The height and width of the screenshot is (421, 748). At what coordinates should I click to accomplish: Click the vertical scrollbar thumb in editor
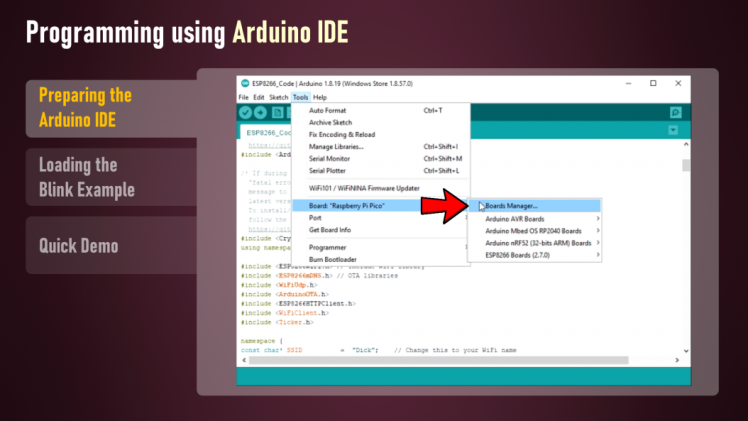click(x=686, y=165)
